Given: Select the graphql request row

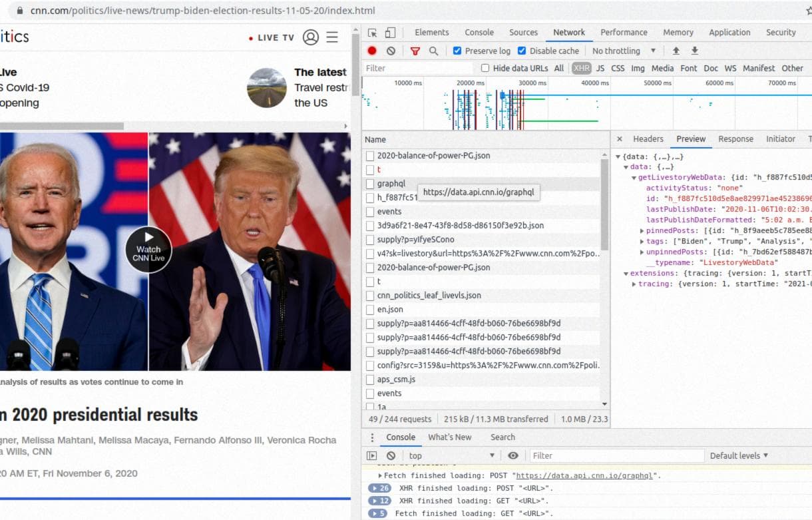Looking at the screenshot, I should click(x=391, y=184).
